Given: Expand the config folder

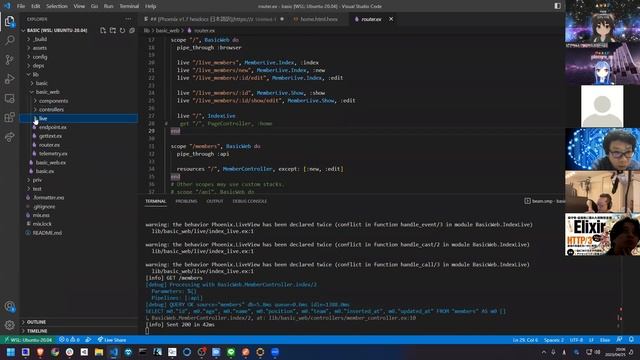Looking at the screenshot, I should 79,57.
